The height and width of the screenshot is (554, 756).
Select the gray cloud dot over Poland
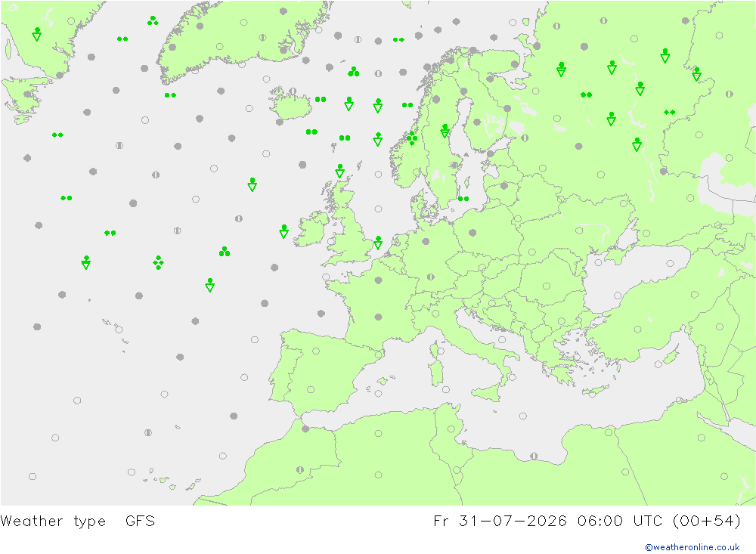pyautogui.click(x=472, y=233)
